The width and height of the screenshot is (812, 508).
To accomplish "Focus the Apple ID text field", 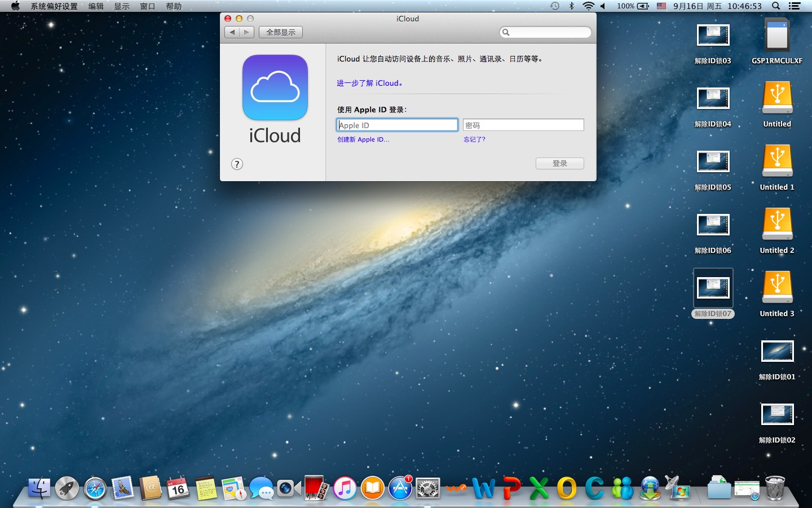I will click(x=398, y=125).
